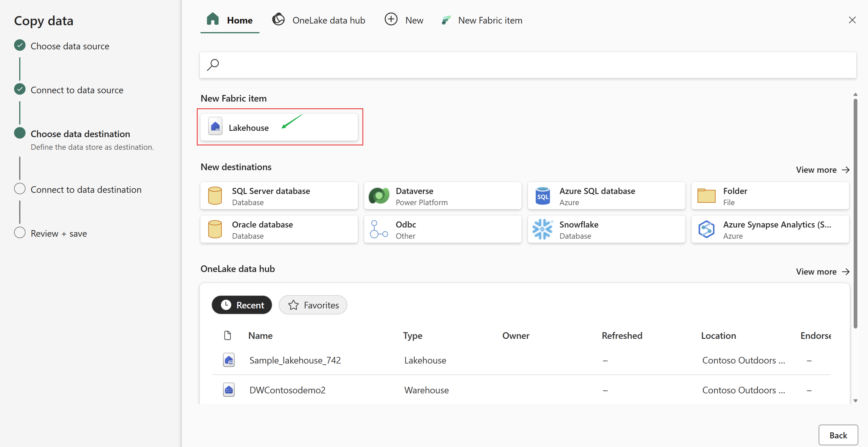Open the New tab
Screen dimensions: 868x447
[404, 20]
